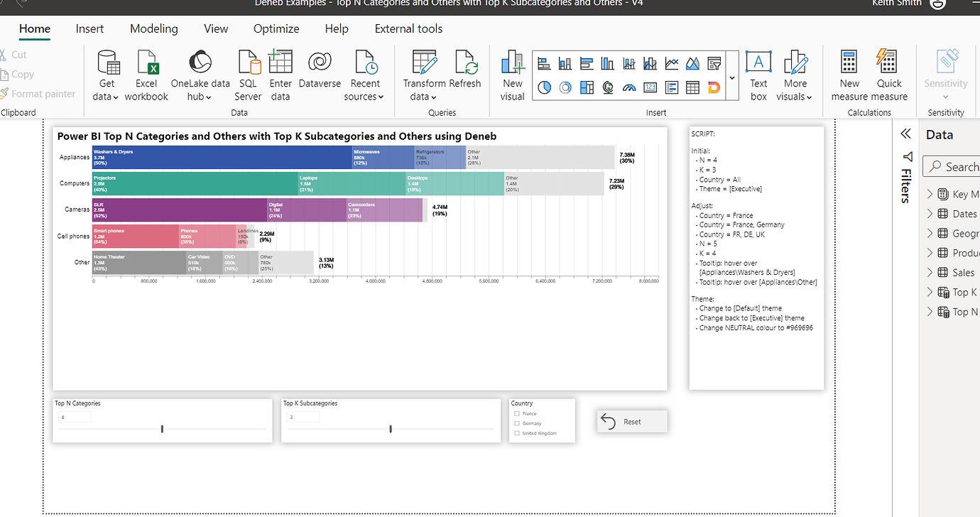Click the Top K Subcategories value field
The height and width of the screenshot is (517, 980).
[303, 417]
